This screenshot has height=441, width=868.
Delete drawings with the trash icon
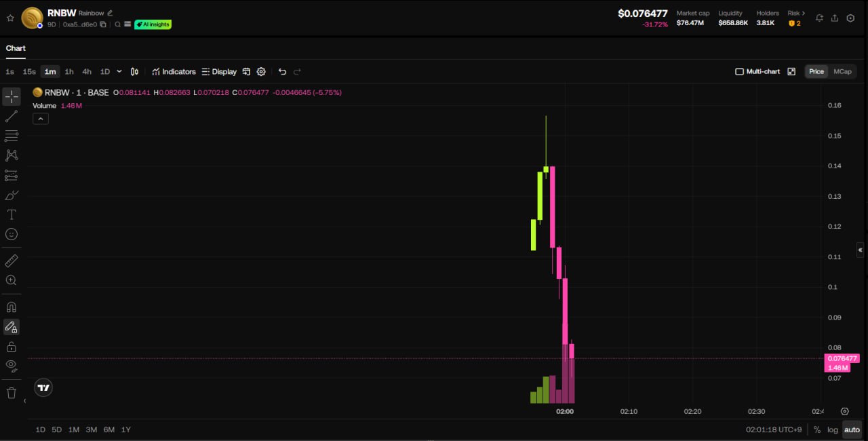(x=12, y=393)
